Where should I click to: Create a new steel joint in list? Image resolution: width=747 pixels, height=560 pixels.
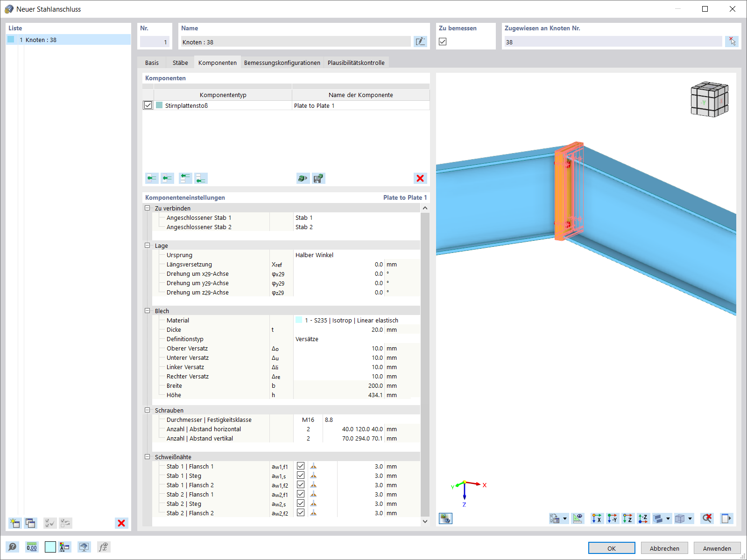click(x=14, y=523)
